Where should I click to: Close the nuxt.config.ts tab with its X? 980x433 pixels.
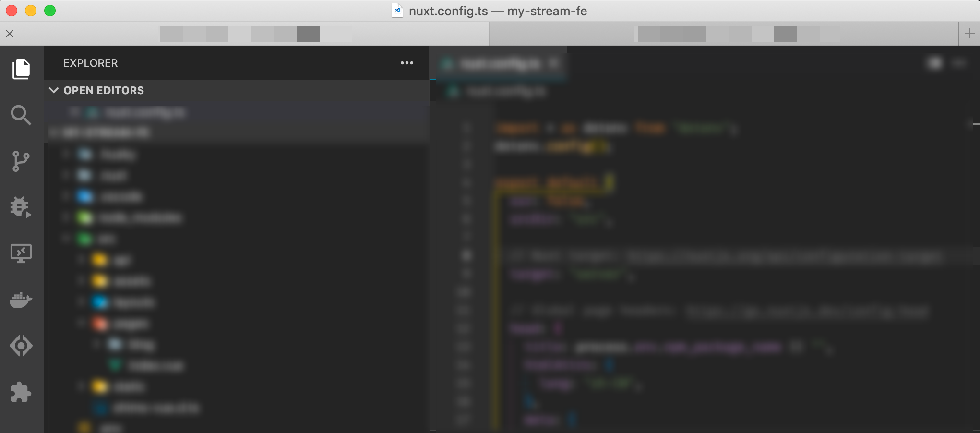554,63
